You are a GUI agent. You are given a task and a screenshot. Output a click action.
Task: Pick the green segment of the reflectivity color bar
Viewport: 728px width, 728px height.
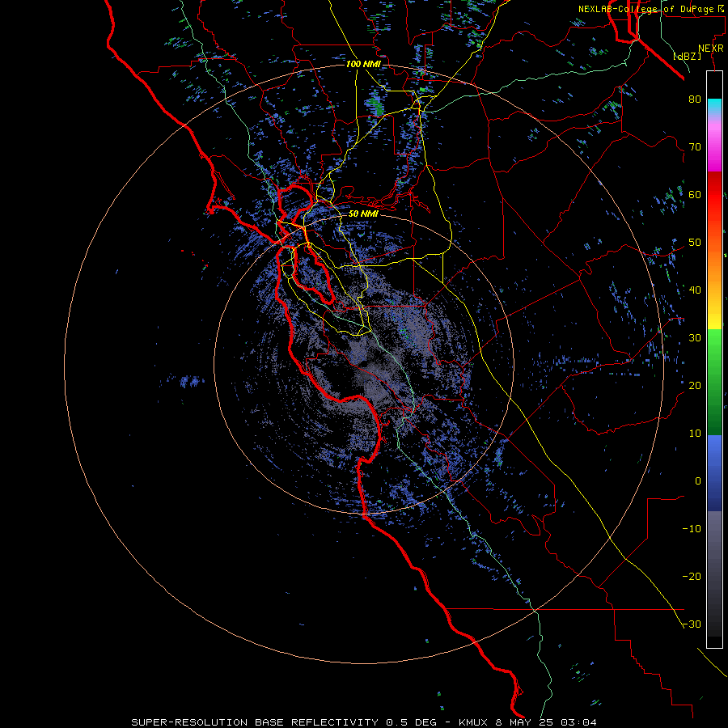714,382
